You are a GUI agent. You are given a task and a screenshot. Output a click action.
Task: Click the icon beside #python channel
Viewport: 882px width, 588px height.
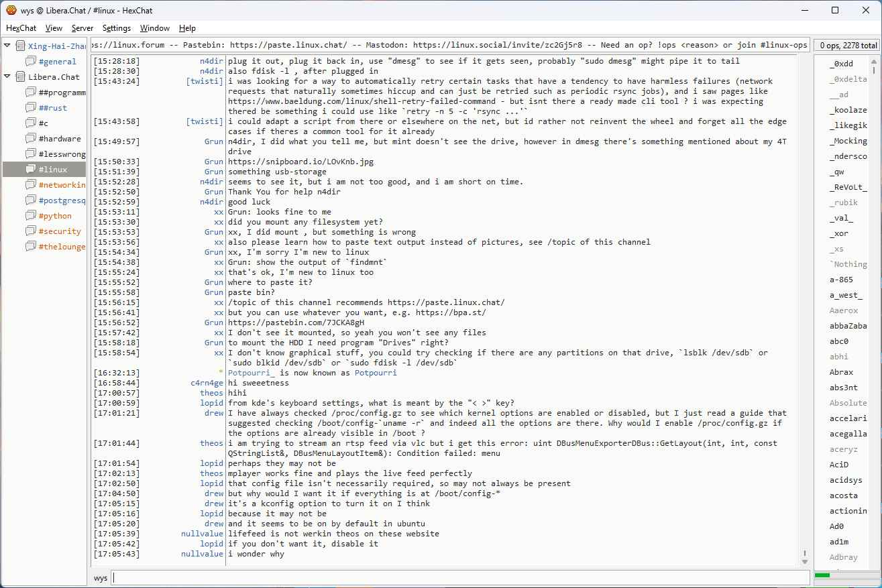pyautogui.click(x=31, y=216)
